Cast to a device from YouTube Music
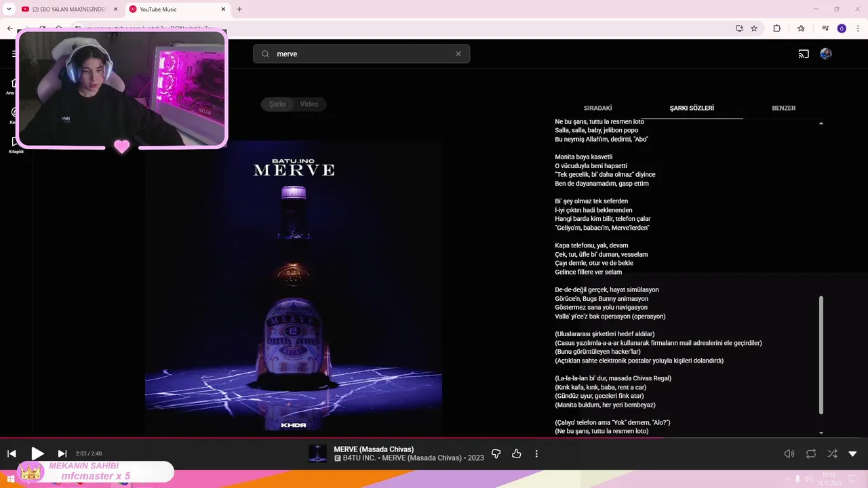 tap(804, 54)
